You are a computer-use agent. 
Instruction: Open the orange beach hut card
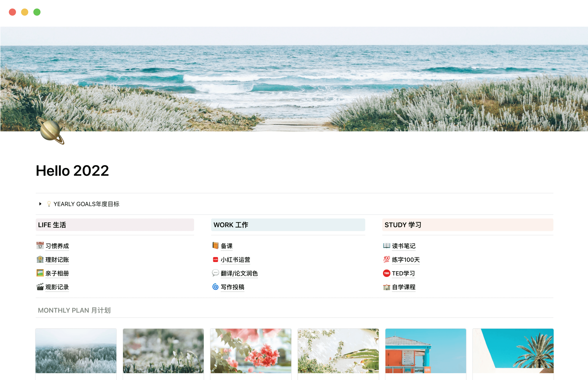425,351
